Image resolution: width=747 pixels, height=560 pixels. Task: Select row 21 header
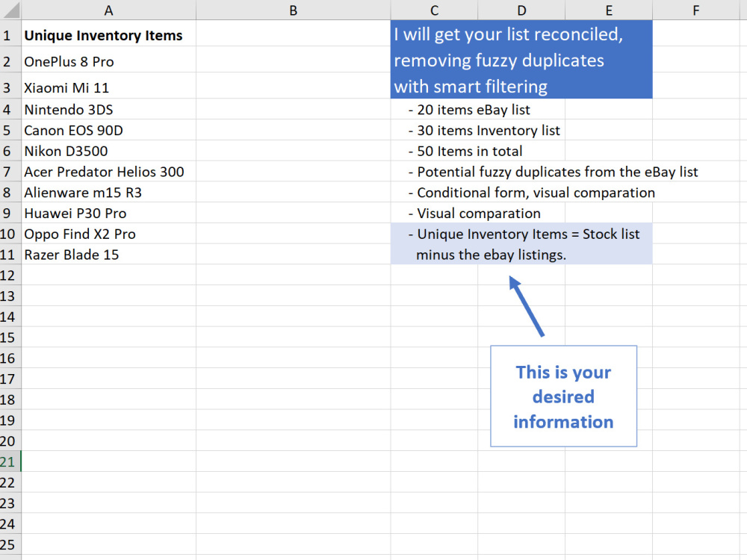tap(10, 461)
